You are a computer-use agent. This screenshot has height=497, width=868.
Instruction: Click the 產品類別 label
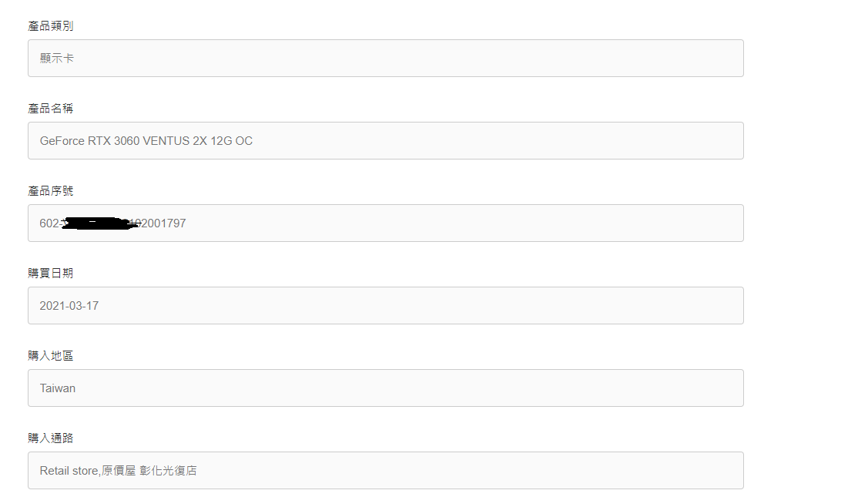[50, 26]
